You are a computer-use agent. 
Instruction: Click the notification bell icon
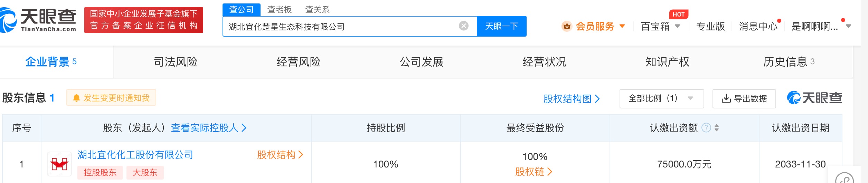point(76,98)
